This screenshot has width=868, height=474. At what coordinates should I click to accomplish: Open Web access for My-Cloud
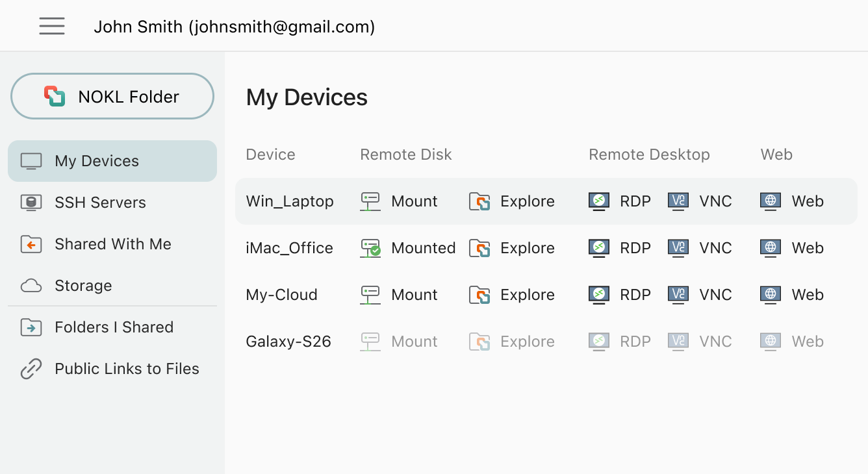coord(808,295)
